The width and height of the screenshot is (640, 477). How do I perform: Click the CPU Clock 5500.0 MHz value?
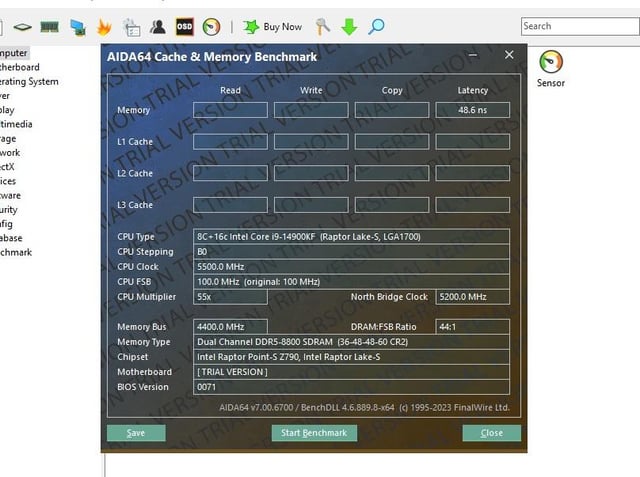pyautogui.click(x=351, y=267)
